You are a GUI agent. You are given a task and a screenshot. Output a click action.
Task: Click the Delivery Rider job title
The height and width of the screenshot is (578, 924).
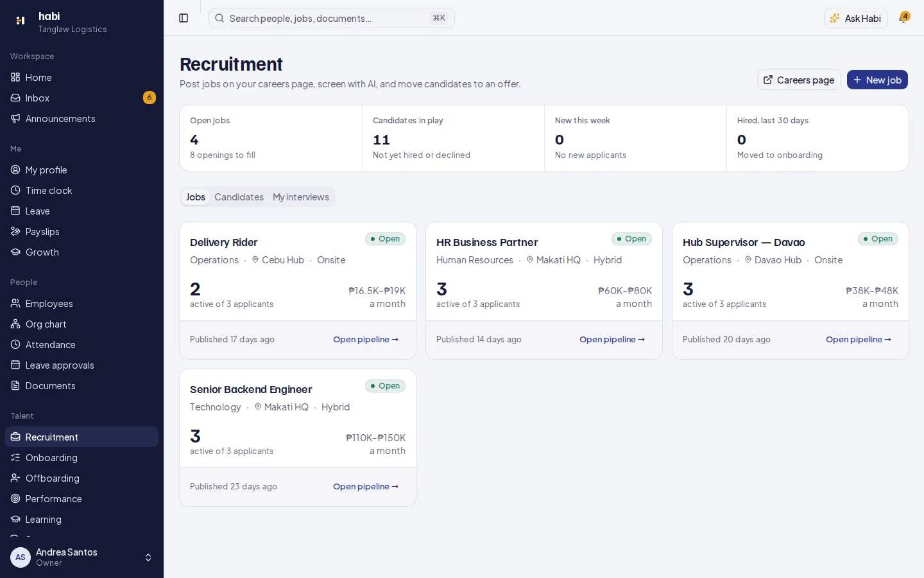coord(224,242)
